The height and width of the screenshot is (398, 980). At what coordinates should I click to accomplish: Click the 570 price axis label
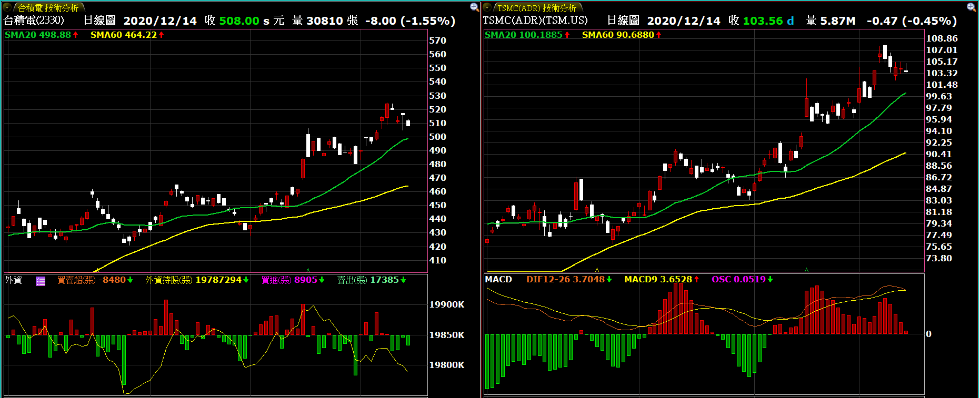coord(437,40)
